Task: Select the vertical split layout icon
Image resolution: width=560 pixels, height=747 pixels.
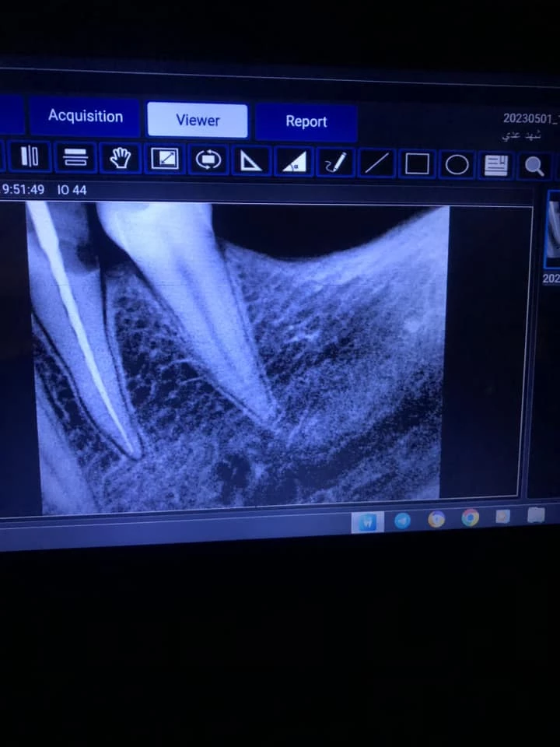Action: 30,156
